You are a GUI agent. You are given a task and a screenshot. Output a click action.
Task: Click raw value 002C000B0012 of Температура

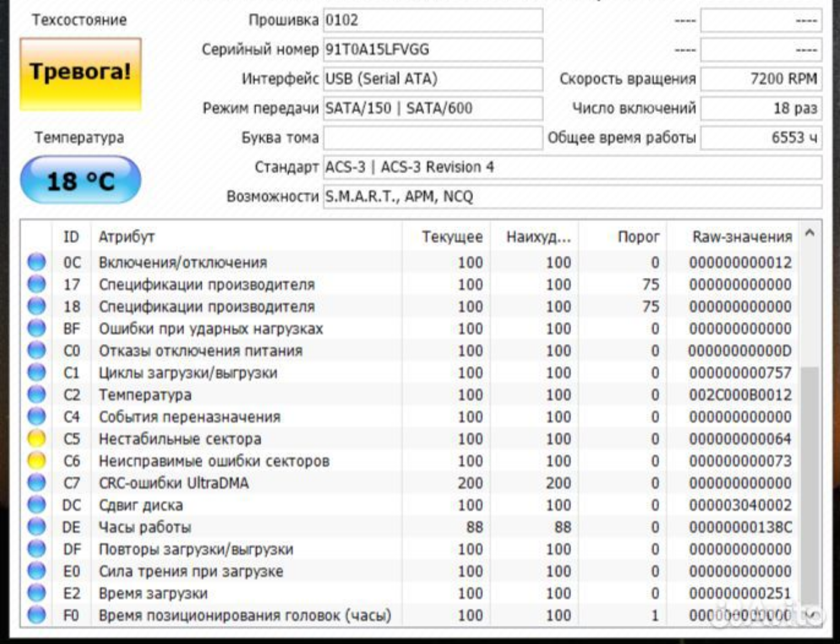pyautogui.click(x=740, y=395)
